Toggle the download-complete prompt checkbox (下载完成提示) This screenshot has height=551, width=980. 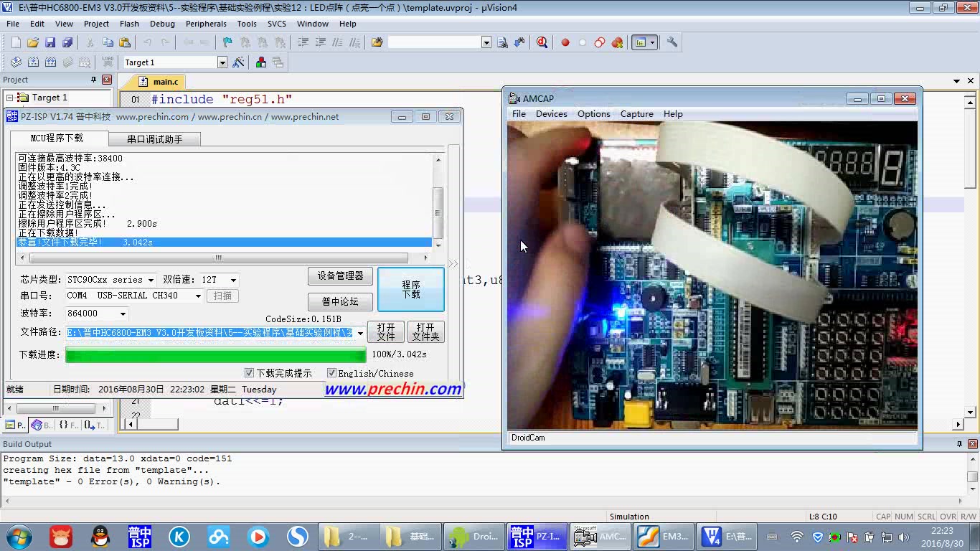tap(250, 373)
